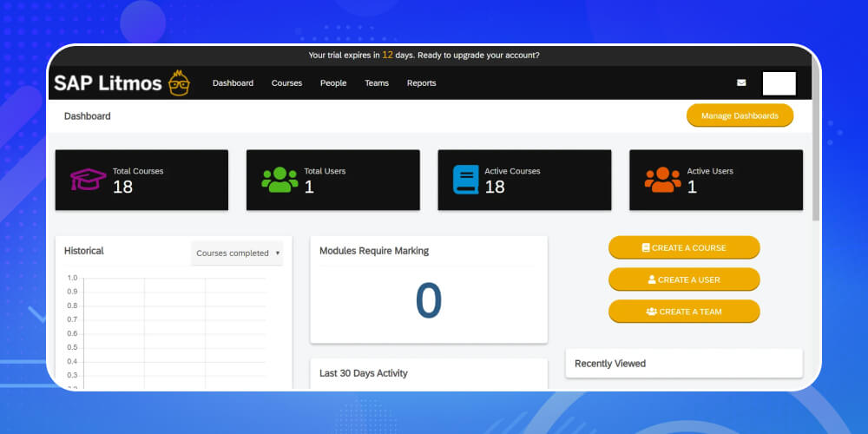Click the Modules Require Marking zero count

coord(429,301)
